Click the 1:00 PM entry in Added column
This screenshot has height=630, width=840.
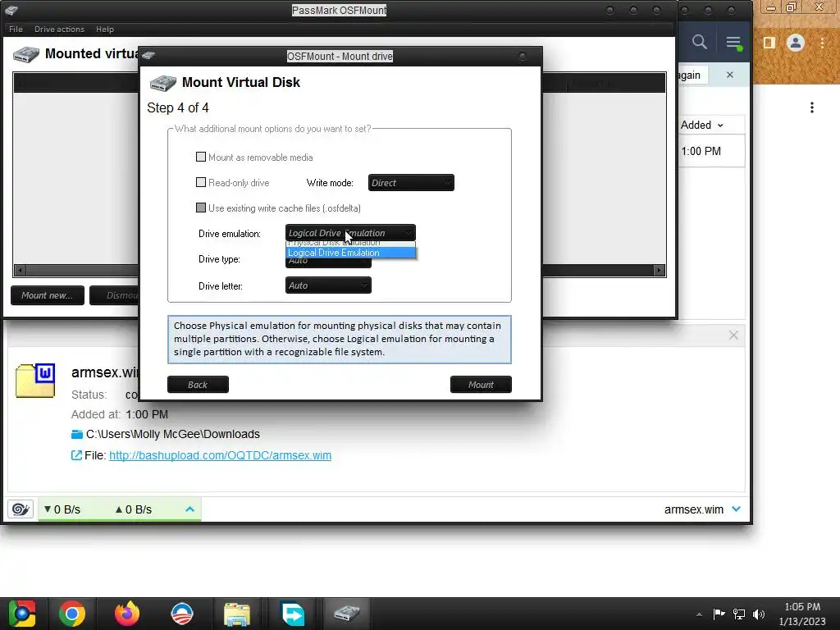pos(701,151)
